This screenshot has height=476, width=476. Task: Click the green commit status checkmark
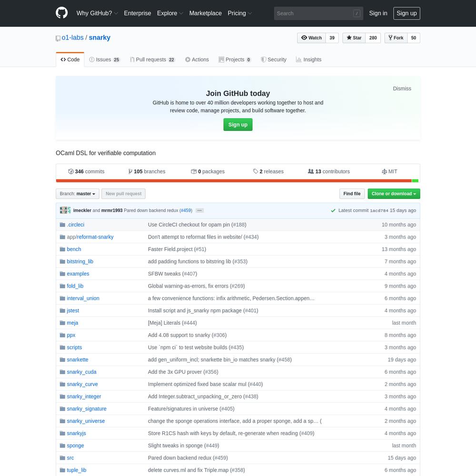(x=333, y=210)
